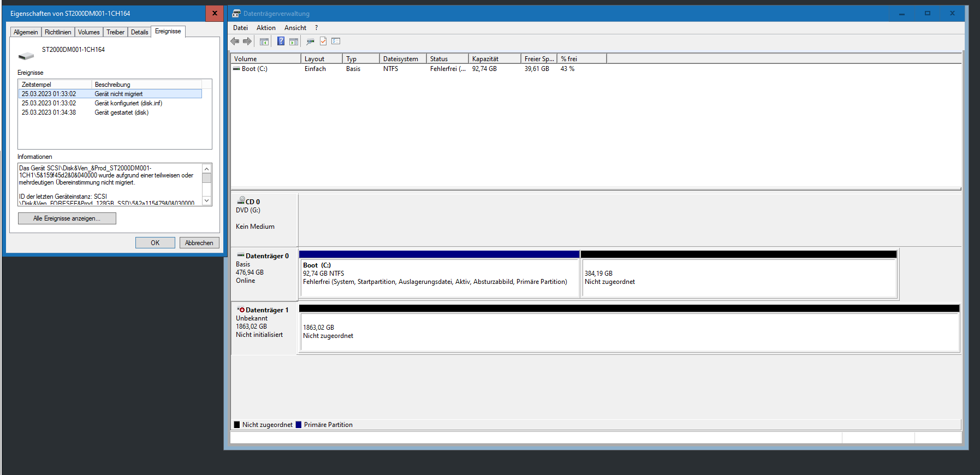Click the ST2000DM001 disk drive icon
This screenshot has width=980, height=475.
tap(26, 56)
